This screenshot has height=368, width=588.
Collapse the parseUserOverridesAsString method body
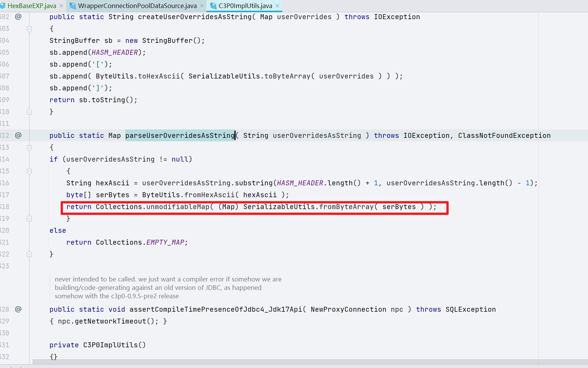[x=29, y=147]
